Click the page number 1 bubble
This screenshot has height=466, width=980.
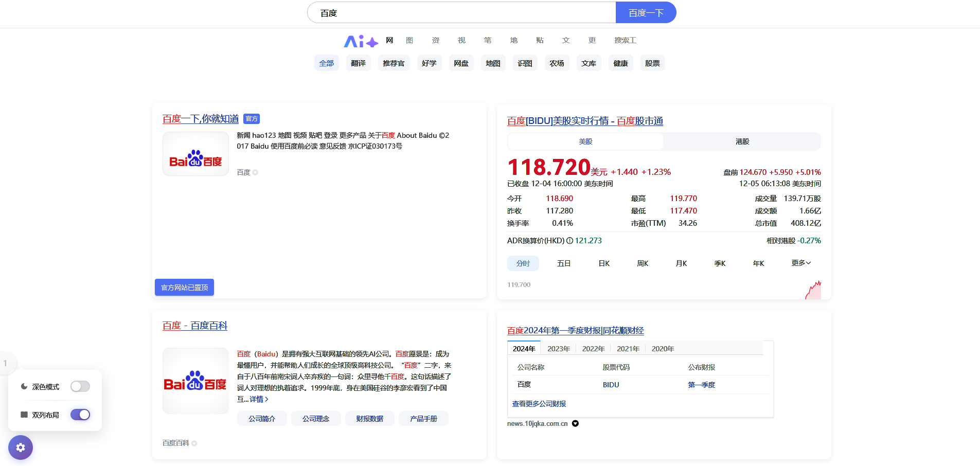[6, 363]
